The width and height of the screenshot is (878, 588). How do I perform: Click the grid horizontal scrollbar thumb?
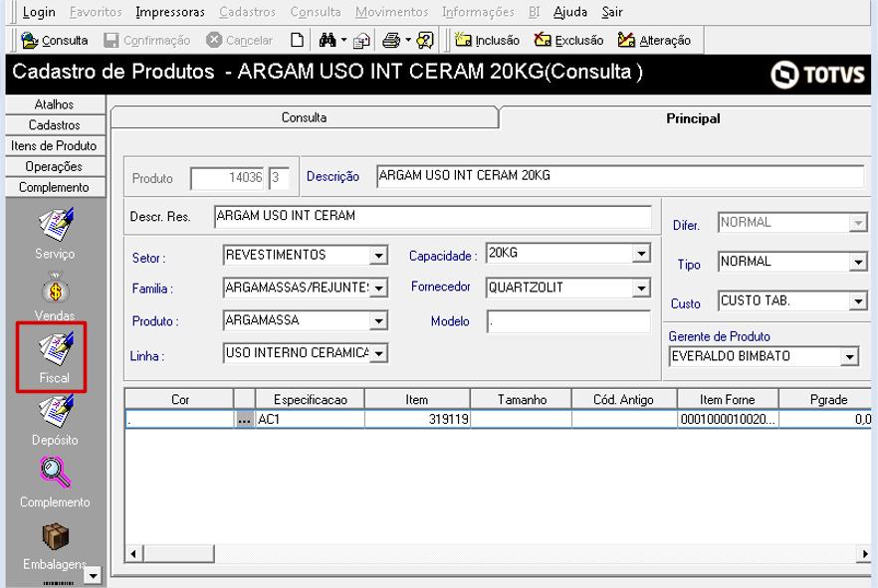[x=178, y=554]
